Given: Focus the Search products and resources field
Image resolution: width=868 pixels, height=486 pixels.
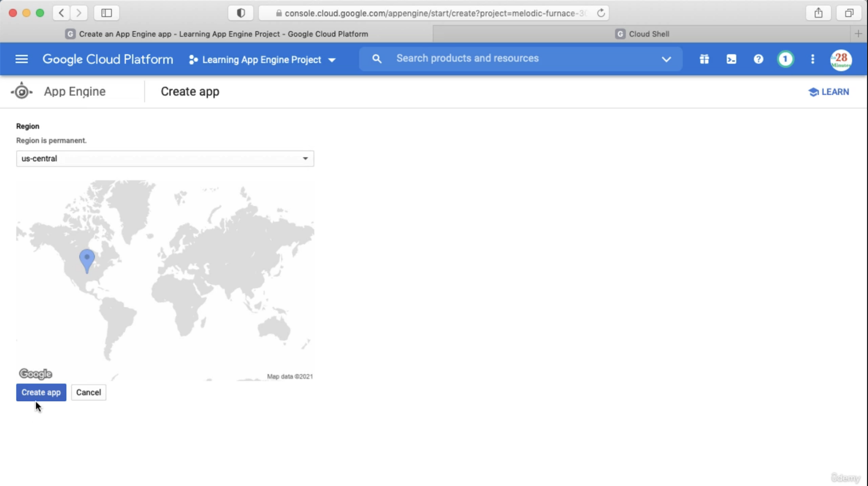Looking at the screenshot, I should (x=520, y=58).
